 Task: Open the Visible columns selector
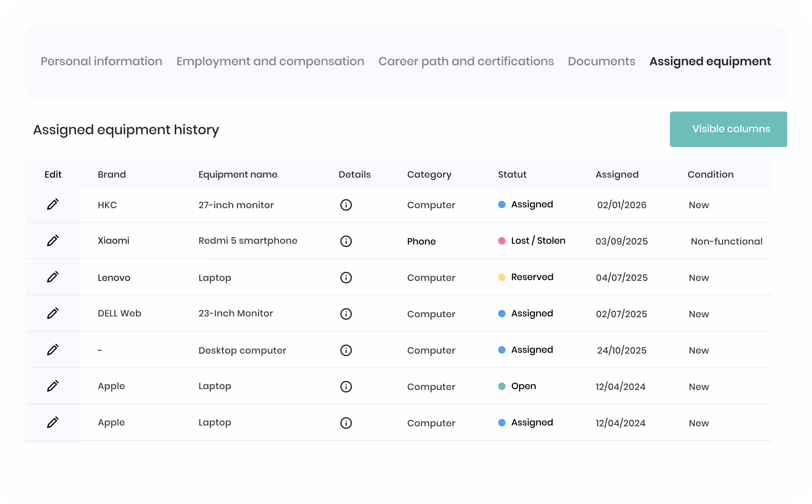tap(729, 129)
